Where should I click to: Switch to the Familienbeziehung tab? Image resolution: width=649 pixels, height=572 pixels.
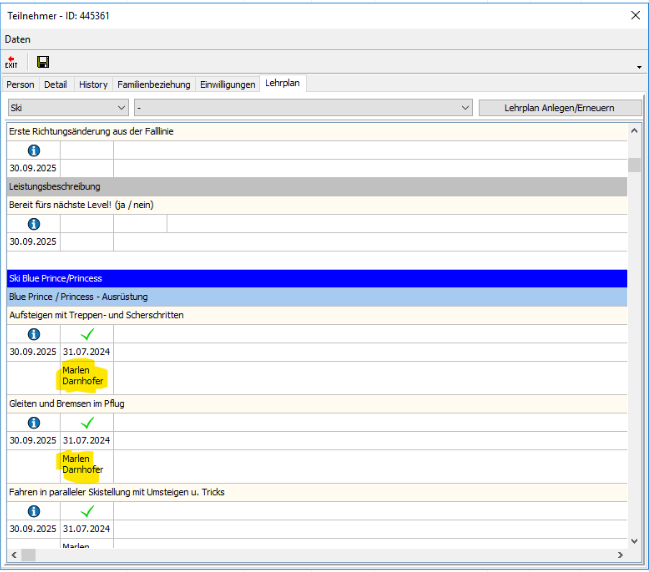[153, 85]
